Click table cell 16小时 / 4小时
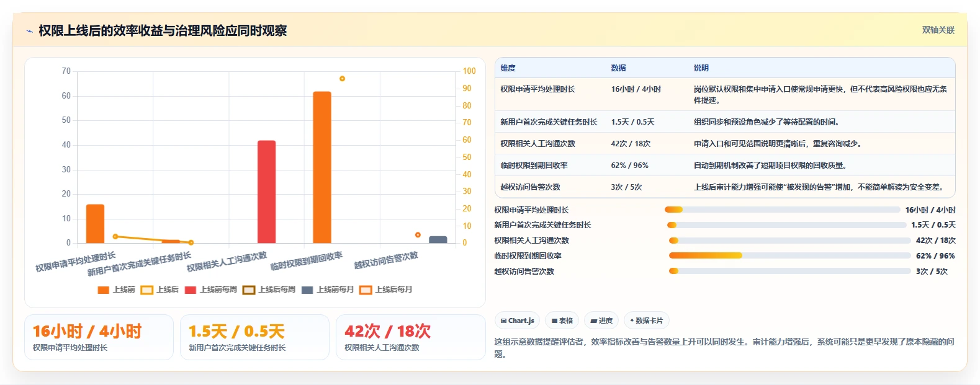This screenshot has height=385, width=980. click(x=636, y=89)
